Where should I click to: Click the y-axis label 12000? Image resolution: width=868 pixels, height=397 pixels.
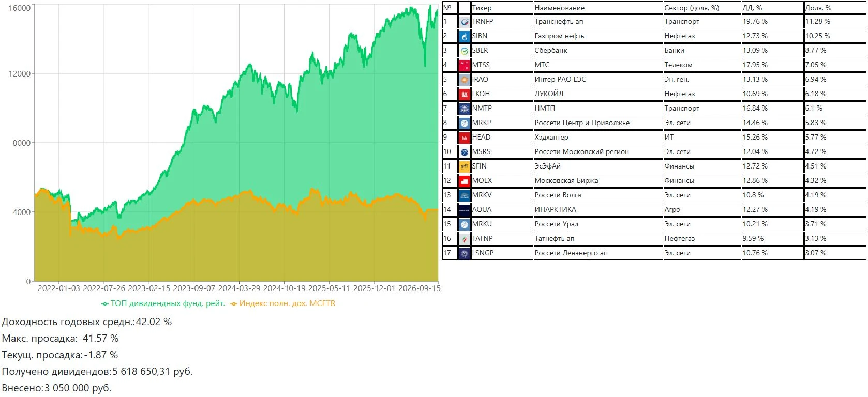(x=20, y=74)
